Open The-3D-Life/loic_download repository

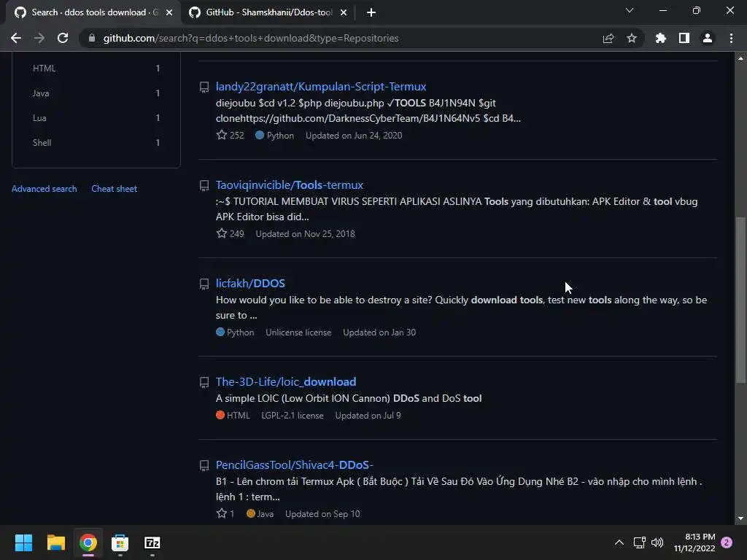286,382
